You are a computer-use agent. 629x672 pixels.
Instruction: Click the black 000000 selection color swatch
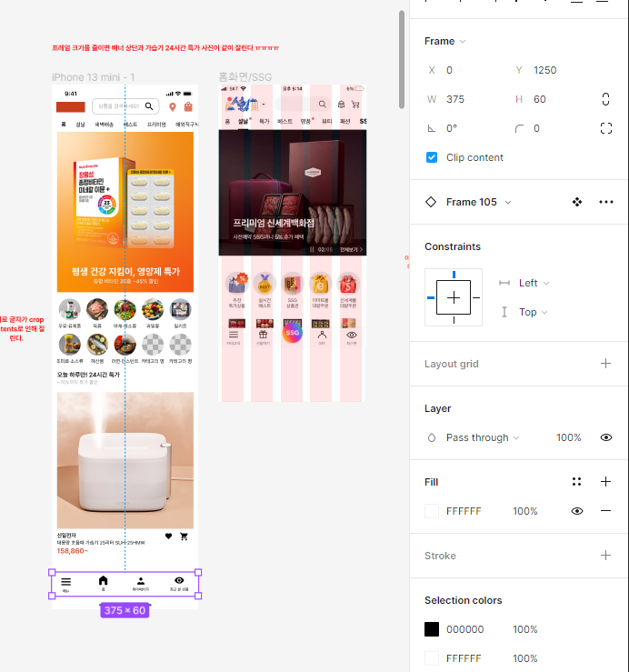[x=432, y=629]
